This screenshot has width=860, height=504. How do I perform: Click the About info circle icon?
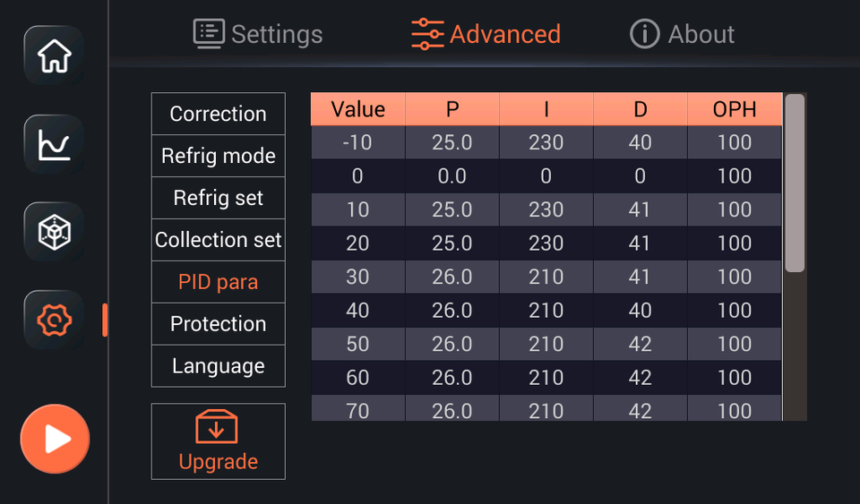(x=644, y=34)
